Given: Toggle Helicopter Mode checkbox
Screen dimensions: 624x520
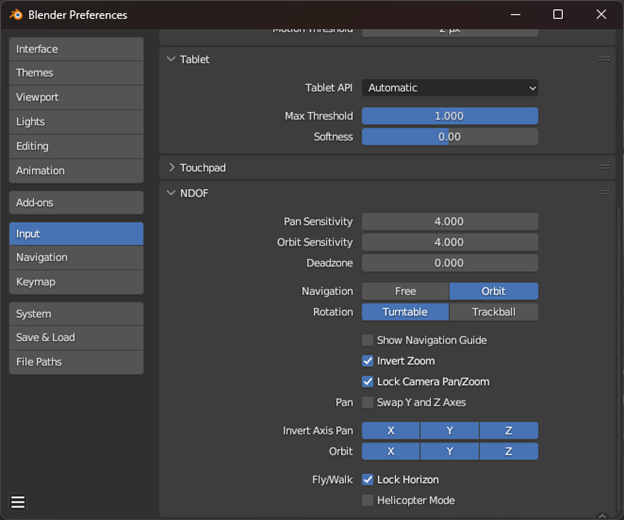Looking at the screenshot, I should [x=368, y=500].
